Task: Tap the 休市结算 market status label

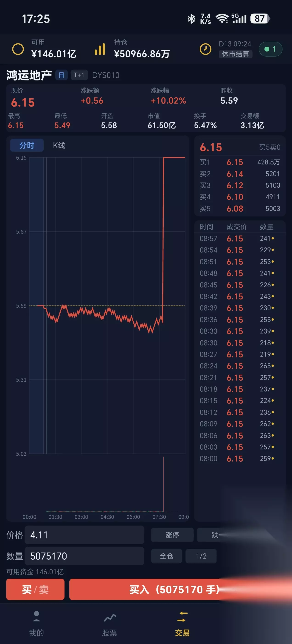Action: click(x=235, y=54)
